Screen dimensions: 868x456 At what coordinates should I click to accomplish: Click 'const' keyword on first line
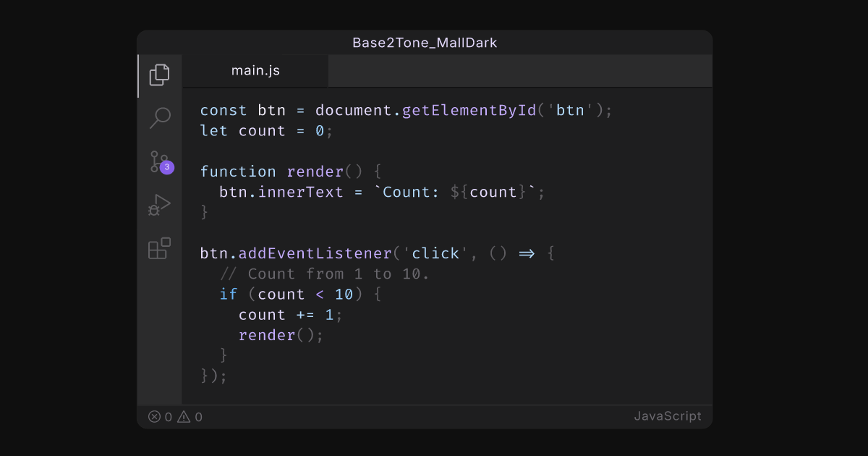pos(224,111)
